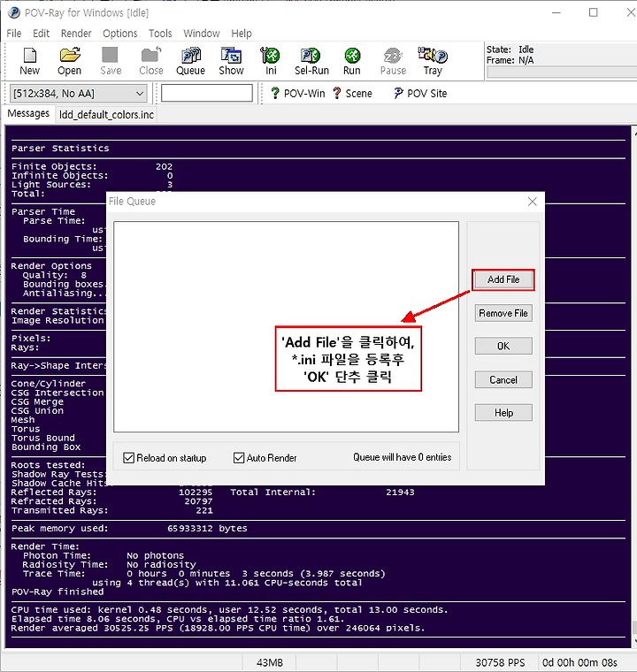Click the Show render window icon
Image resolution: width=637 pixels, height=672 pixels.
tap(231, 61)
